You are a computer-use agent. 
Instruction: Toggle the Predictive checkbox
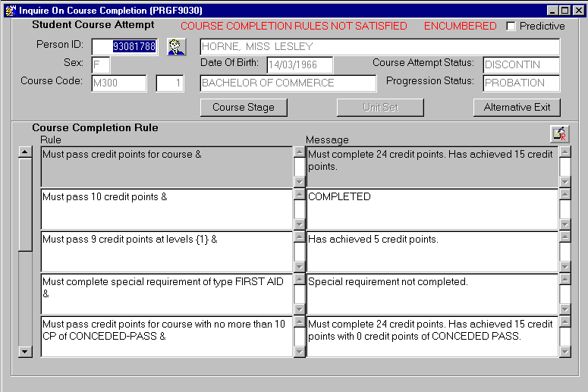click(511, 26)
